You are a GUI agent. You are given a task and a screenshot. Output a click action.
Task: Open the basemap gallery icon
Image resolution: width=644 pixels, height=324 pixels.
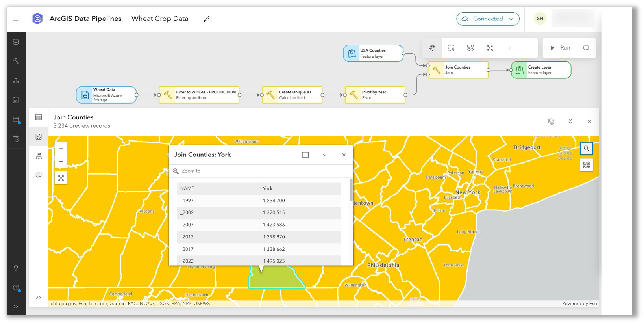coord(587,165)
